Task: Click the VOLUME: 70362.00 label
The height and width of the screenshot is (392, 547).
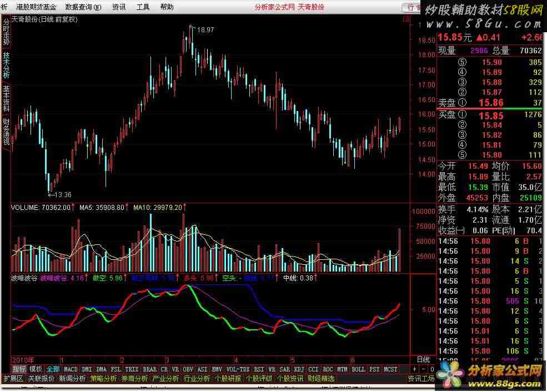Action: [x=41, y=208]
